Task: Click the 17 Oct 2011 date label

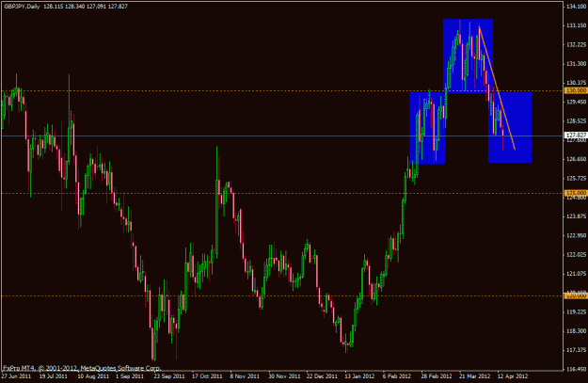Action: (207, 375)
